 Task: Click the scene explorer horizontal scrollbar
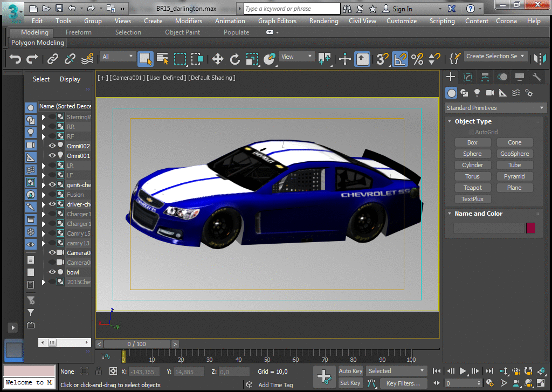point(65,342)
